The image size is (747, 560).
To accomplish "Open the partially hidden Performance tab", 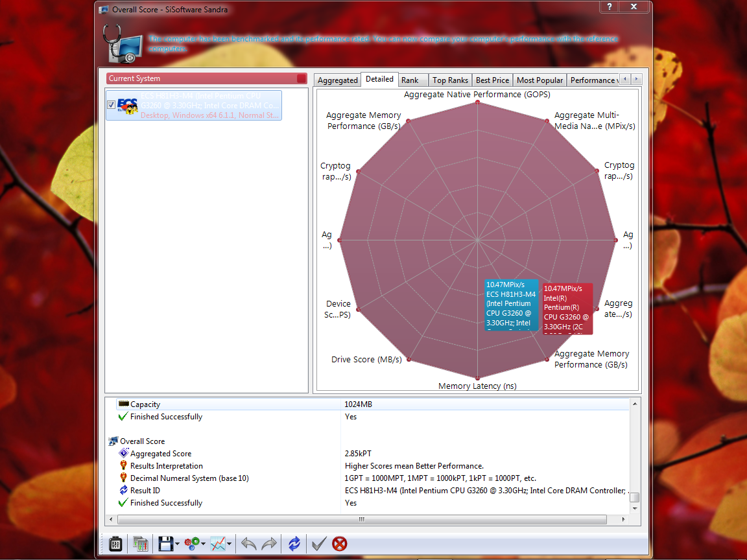I will tap(593, 80).
